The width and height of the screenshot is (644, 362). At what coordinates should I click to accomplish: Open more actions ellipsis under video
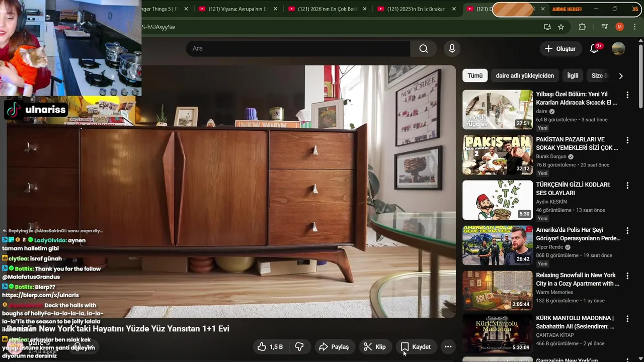(448, 347)
